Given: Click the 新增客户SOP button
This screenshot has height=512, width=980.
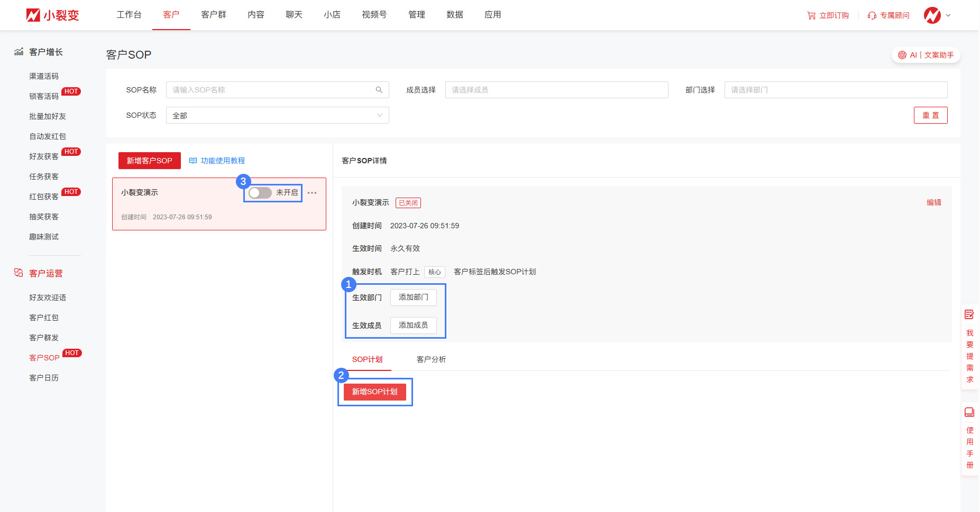Looking at the screenshot, I should (149, 161).
